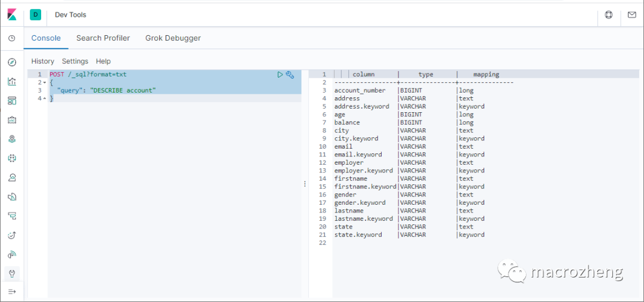Image resolution: width=644 pixels, height=302 pixels.
Task: Select Dev Tools wrench in sidebar
Action: coord(12,273)
